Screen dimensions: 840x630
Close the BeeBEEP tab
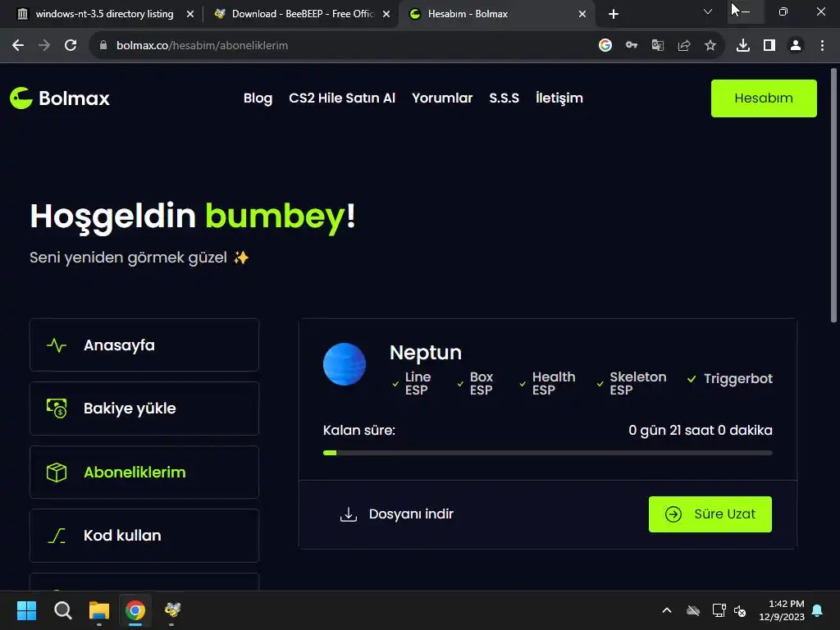click(386, 14)
